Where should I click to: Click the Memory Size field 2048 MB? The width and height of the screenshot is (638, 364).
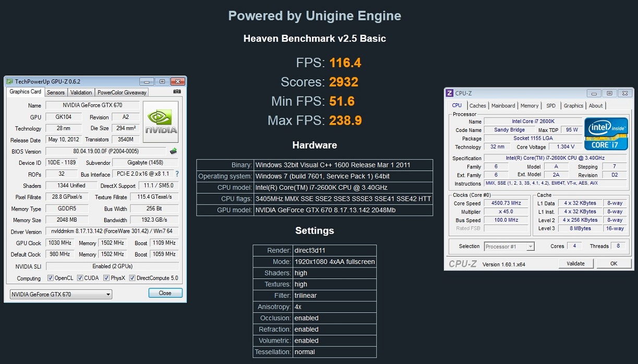pos(67,220)
